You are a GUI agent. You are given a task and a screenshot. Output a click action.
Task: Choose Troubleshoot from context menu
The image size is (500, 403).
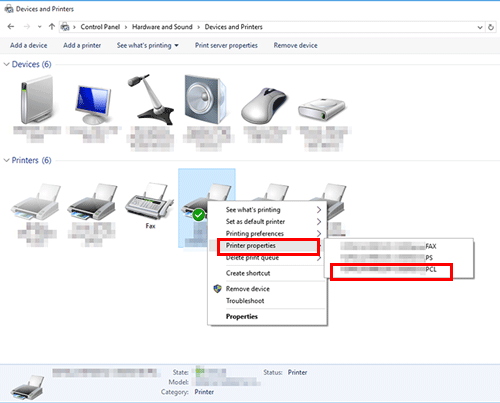click(x=245, y=301)
